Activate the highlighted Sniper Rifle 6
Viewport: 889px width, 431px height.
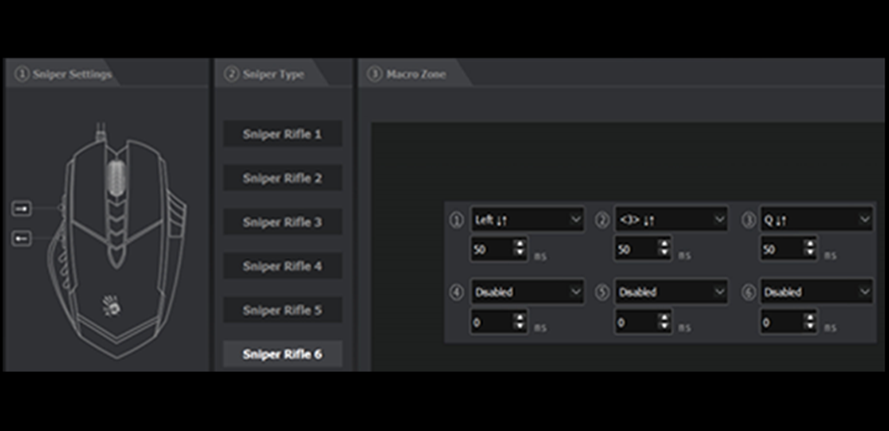pos(282,354)
